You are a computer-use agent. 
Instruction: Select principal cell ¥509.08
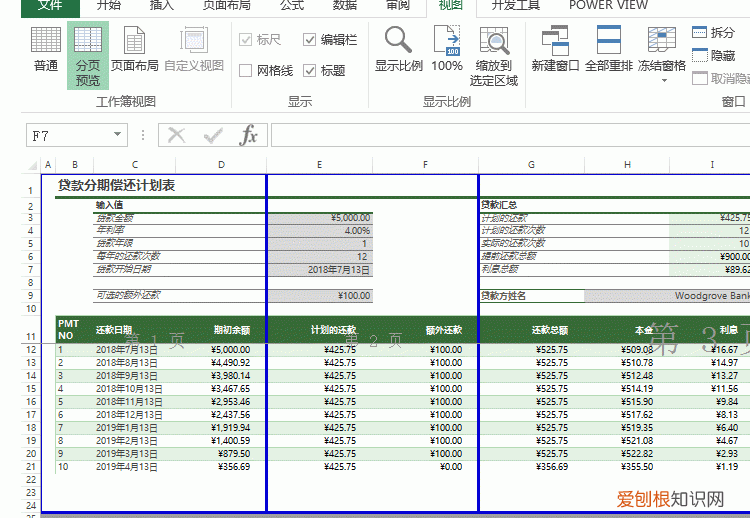[637, 350]
